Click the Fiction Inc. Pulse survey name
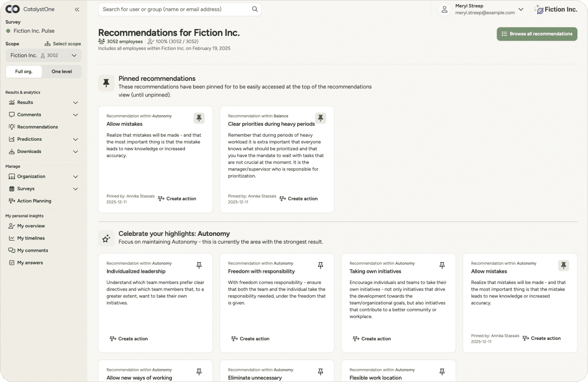This screenshot has width=588, height=382. pyautogui.click(x=34, y=31)
